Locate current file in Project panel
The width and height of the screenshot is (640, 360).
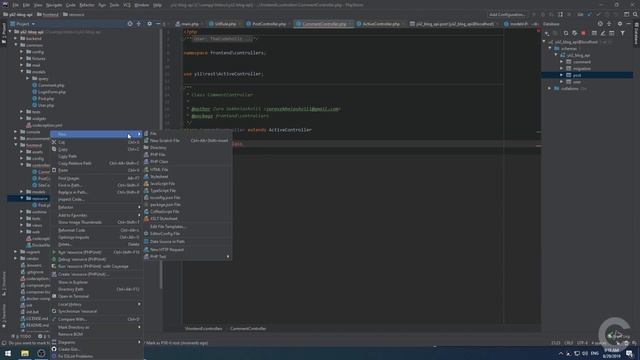pyautogui.click(x=130, y=24)
